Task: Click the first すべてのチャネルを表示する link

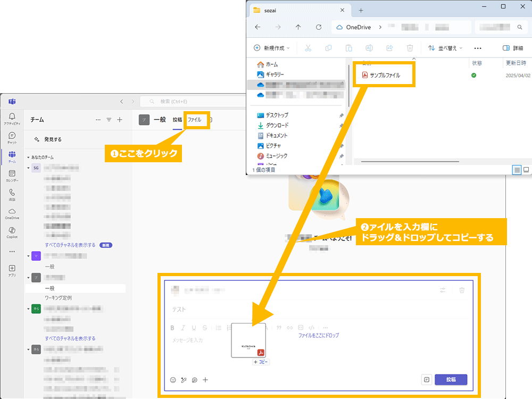Action: click(70, 245)
